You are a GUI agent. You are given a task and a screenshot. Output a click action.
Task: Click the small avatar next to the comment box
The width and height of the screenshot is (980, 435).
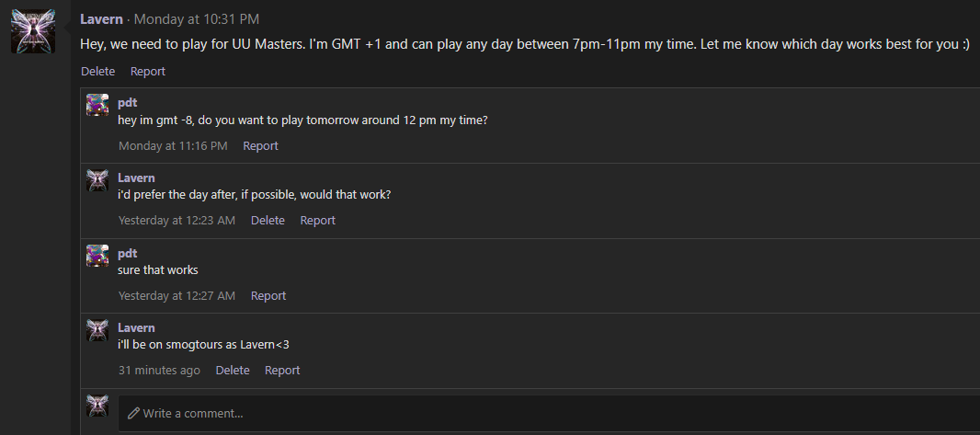coord(97,406)
